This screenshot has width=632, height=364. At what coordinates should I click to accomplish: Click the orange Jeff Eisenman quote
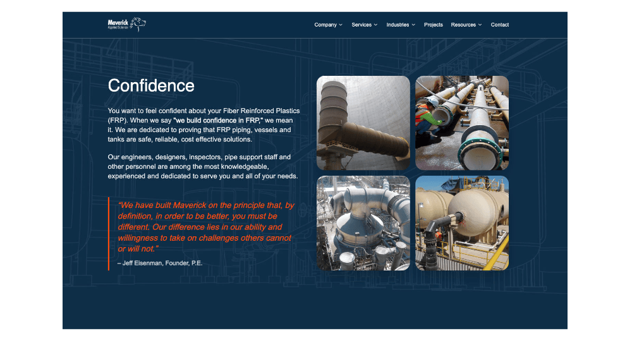point(206,227)
